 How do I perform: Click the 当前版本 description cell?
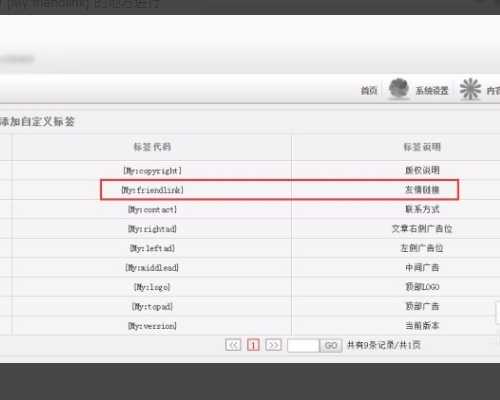(422, 325)
